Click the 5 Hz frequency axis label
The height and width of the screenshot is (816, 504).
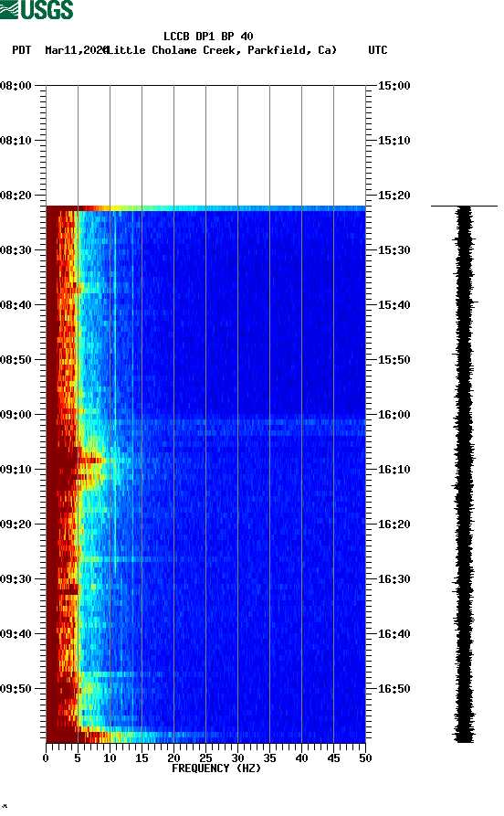(78, 758)
